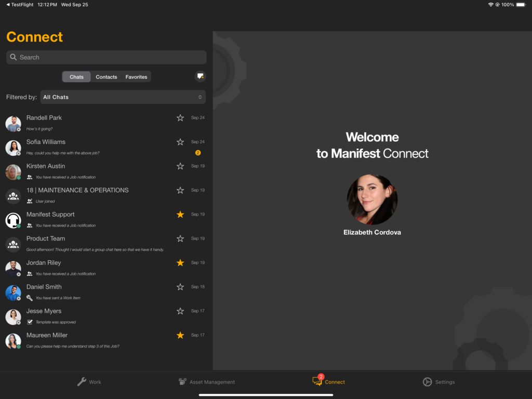This screenshot has height=399, width=532.
Task: Open Randell Park's avatar
Action: click(13, 123)
